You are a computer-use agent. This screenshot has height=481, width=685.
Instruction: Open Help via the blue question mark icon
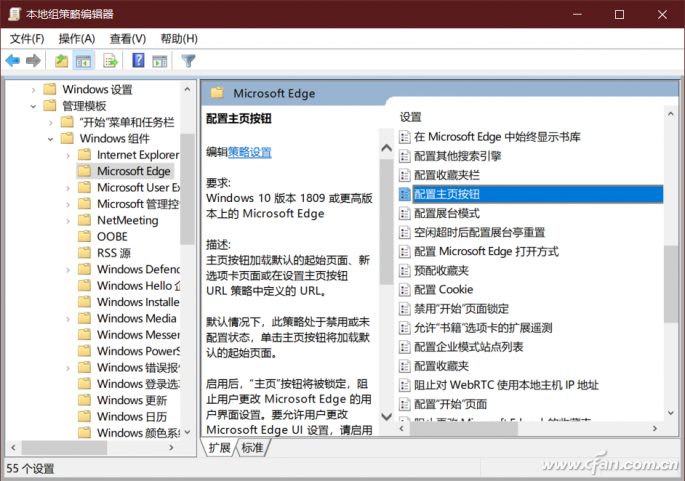tap(138, 60)
